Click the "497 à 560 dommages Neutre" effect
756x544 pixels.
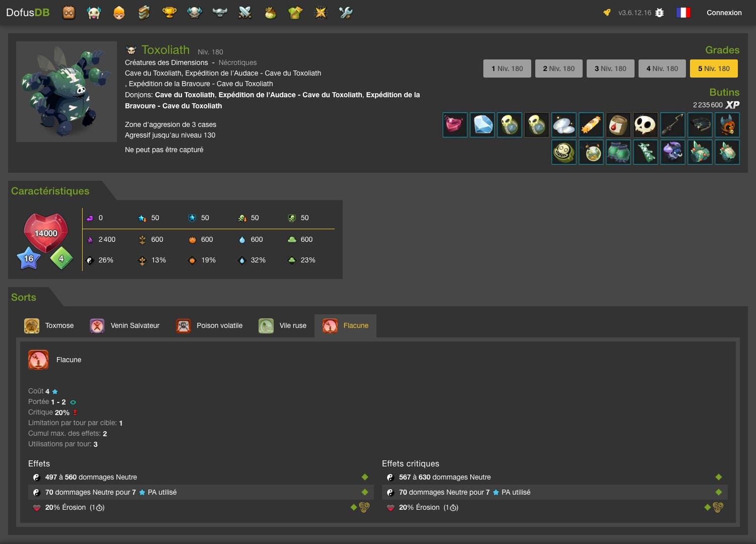[91, 477]
